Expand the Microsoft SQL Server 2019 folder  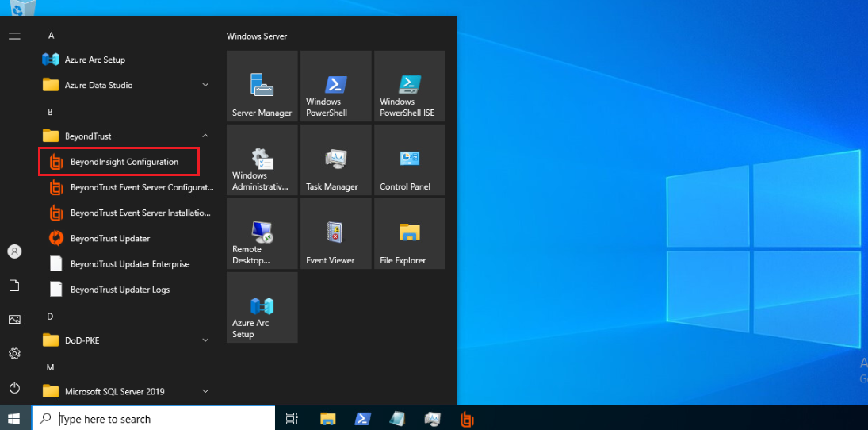pyautogui.click(x=127, y=391)
